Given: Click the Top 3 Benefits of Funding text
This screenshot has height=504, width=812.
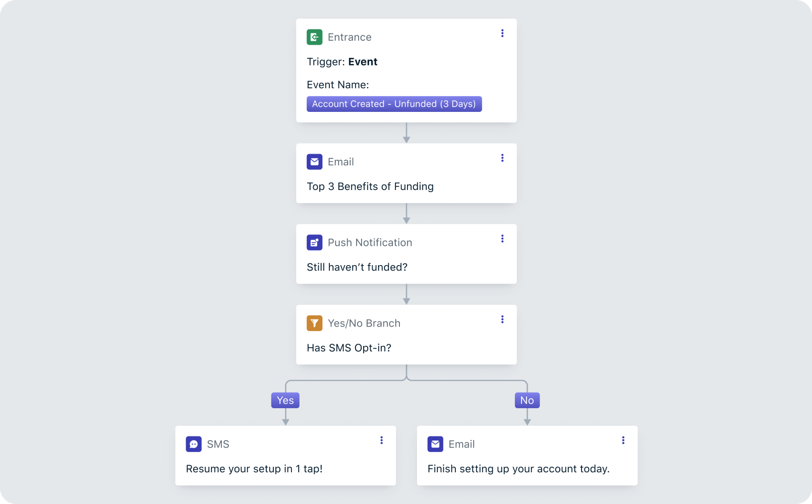Looking at the screenshot, I should point(370,186).
